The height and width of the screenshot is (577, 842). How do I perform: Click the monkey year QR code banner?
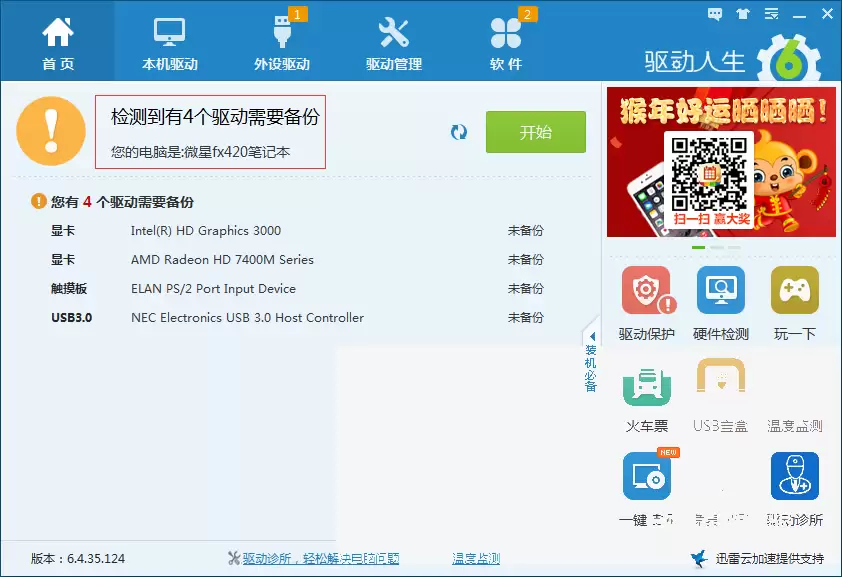click(721, 162)
